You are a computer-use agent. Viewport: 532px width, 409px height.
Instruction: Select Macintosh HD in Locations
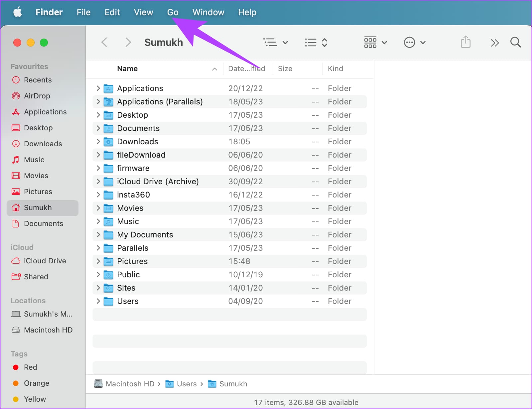pyautogui.click(x=48, y=330)
